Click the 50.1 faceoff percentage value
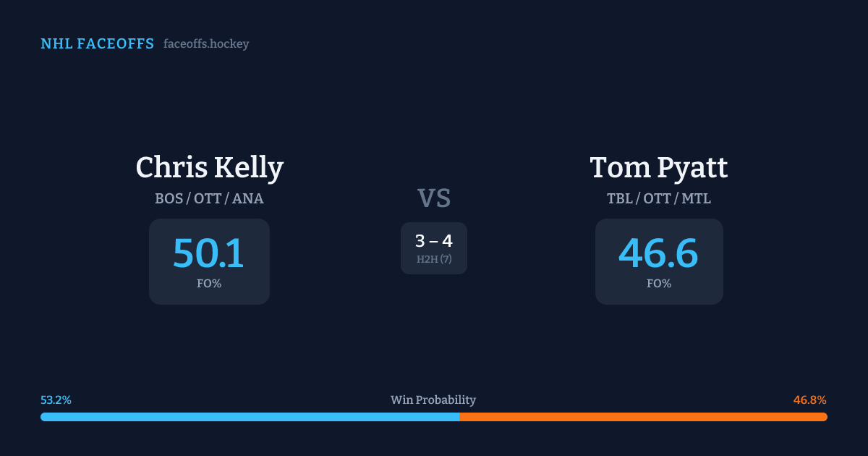 click(x=209, y=253)
